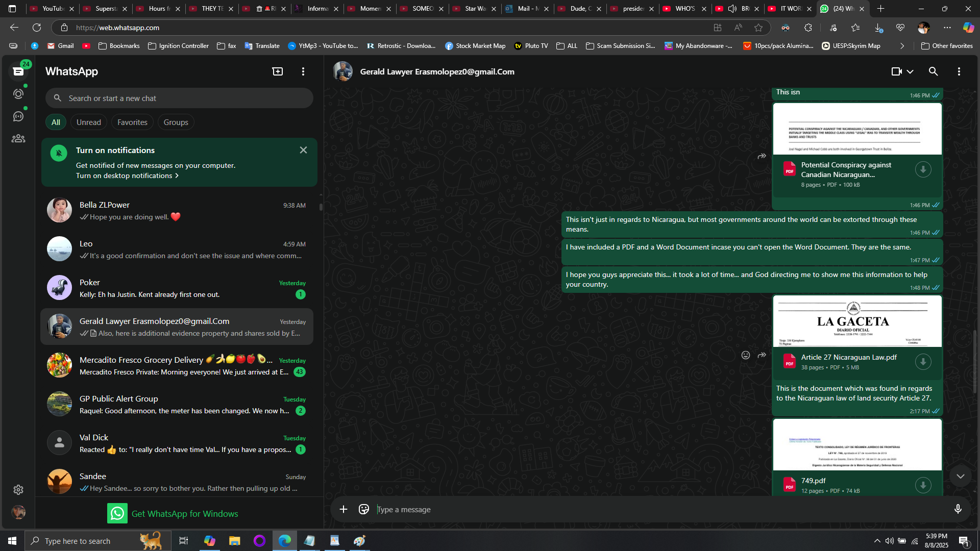This screenshot has height=551, width=980.
Task: Open Communities icon in left sidebar
Action: (x=18, y=139)
